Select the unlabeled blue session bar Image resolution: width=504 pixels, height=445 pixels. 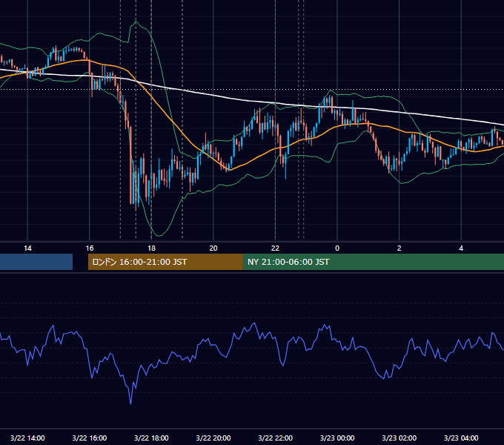tap(36, 262)
